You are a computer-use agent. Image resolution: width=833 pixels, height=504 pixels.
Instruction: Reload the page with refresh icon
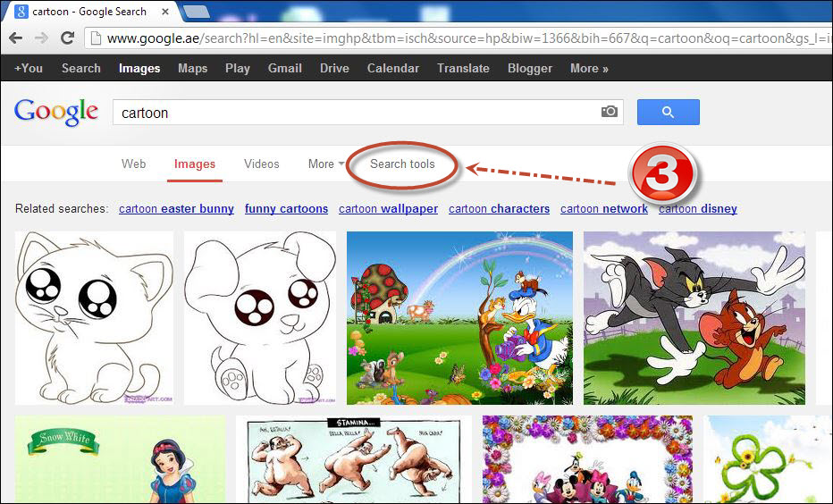click(x=67, y=38)
